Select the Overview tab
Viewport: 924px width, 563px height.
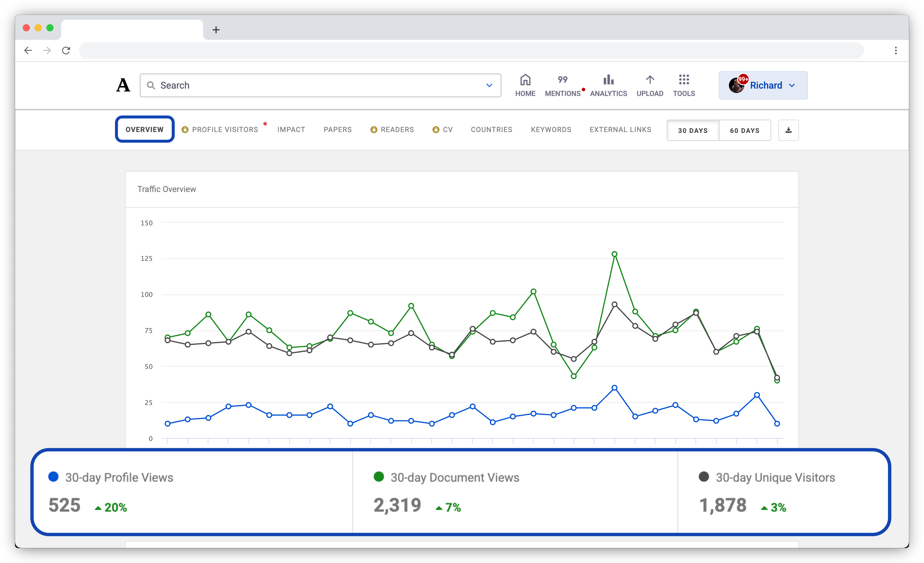(x=144, y=129)
